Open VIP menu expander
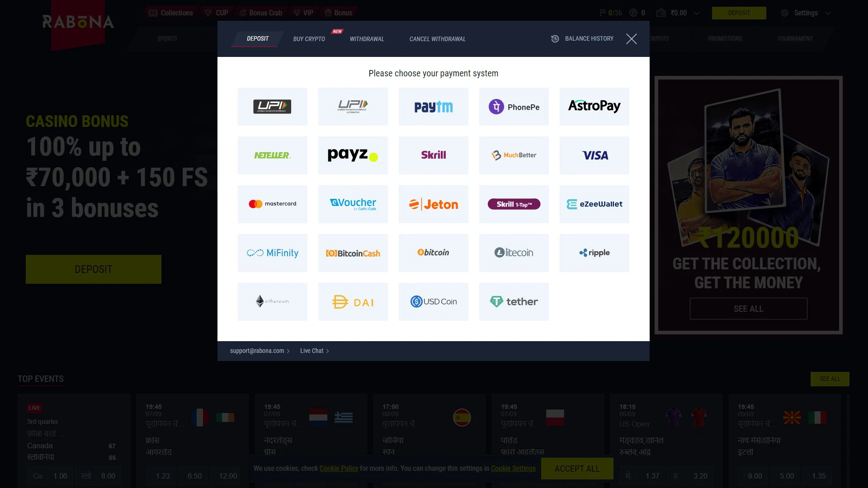The height and width of the screenshot is (488, 868). point(303,13)
